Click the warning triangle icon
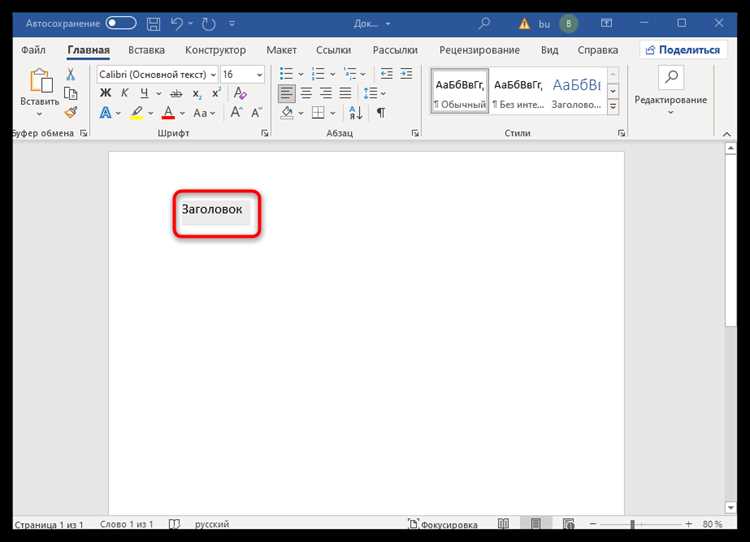The height and width of the screenshot is (542, 750). (524, 23)
